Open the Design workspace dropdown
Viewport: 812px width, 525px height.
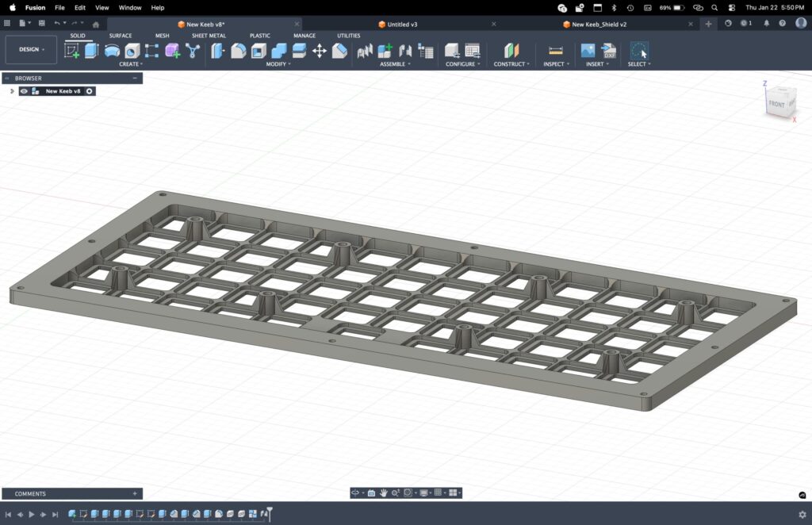32,49
